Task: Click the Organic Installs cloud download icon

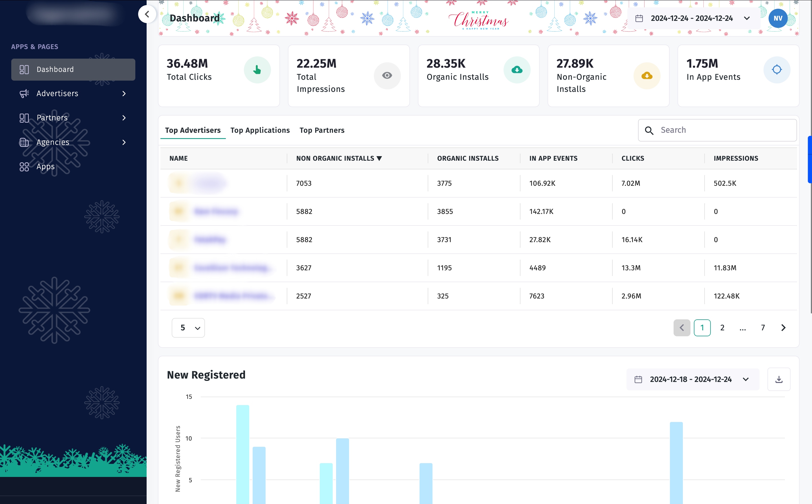Action: coord(517,70)
